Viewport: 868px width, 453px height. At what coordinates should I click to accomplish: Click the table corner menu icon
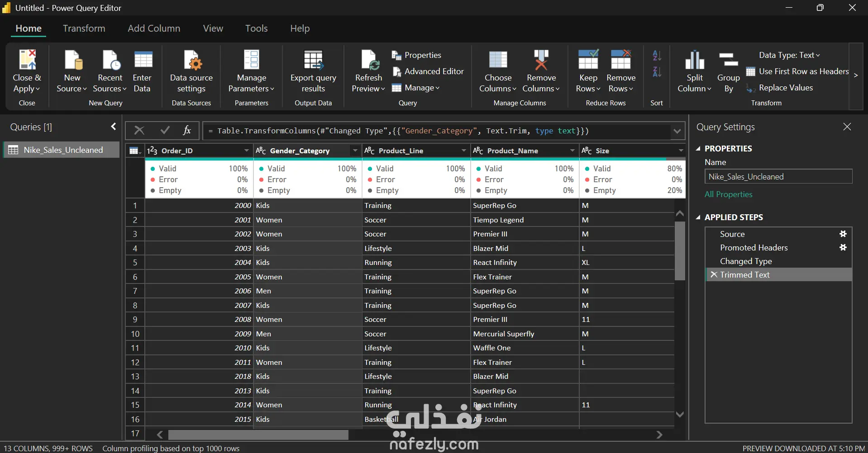coord(135,151)
